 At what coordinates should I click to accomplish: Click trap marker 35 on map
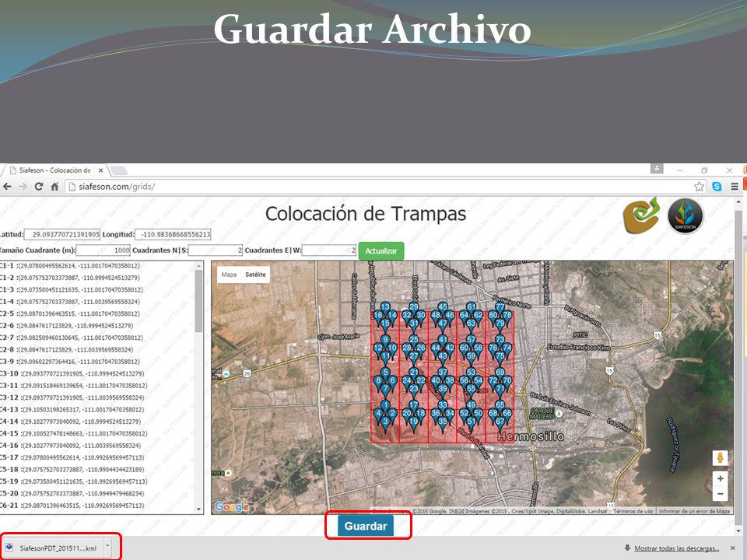(x=443, y=422)
